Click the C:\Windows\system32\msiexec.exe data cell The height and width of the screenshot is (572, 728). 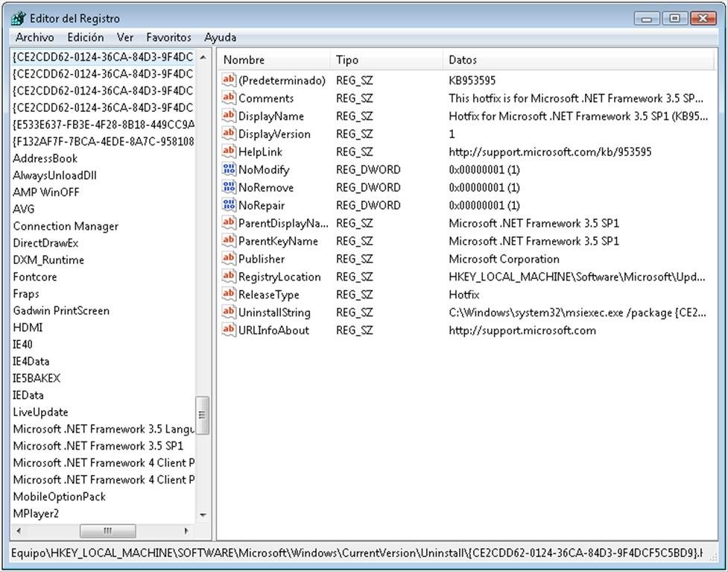577,312
